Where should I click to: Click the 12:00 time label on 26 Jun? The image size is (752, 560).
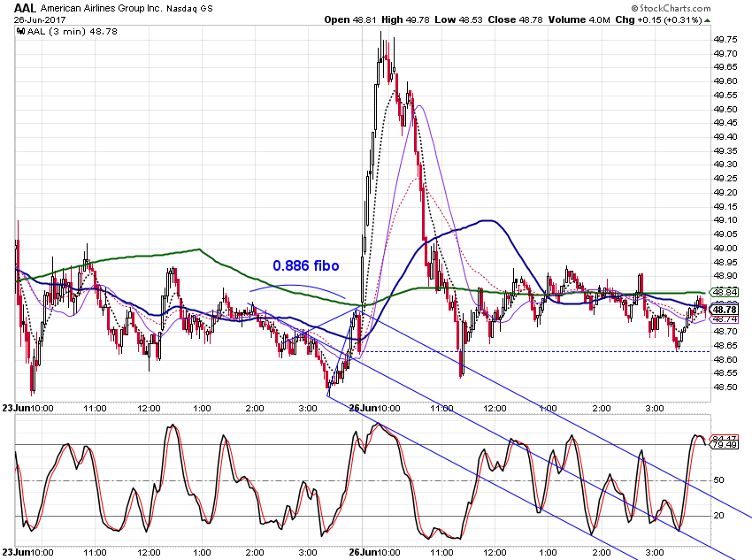click(495, 408)
